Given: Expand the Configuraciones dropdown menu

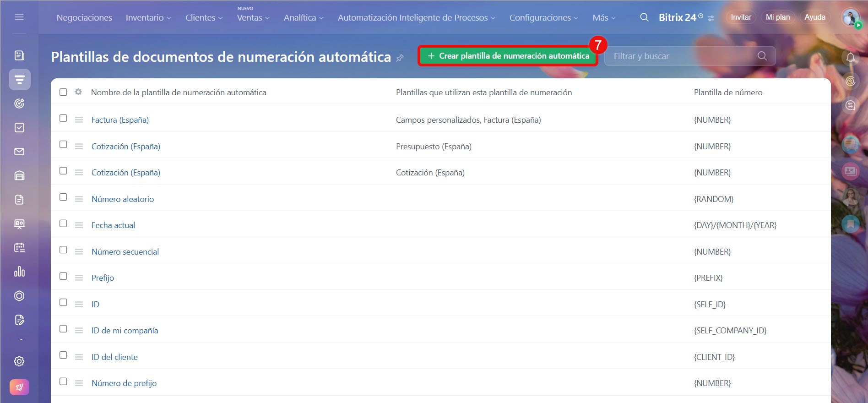Looking at the screenshot, I should coord(543,17).
